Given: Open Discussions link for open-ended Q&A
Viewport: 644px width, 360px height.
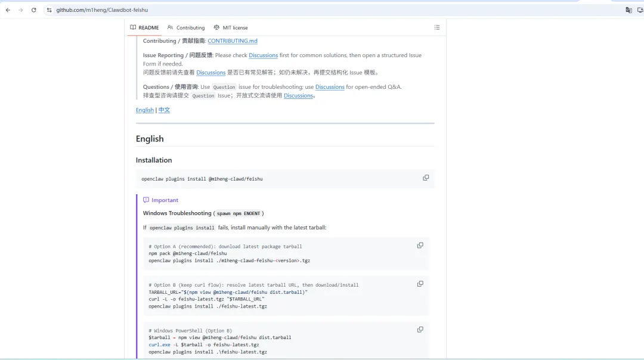Looking at the screenshot, I should click(330, 86).
